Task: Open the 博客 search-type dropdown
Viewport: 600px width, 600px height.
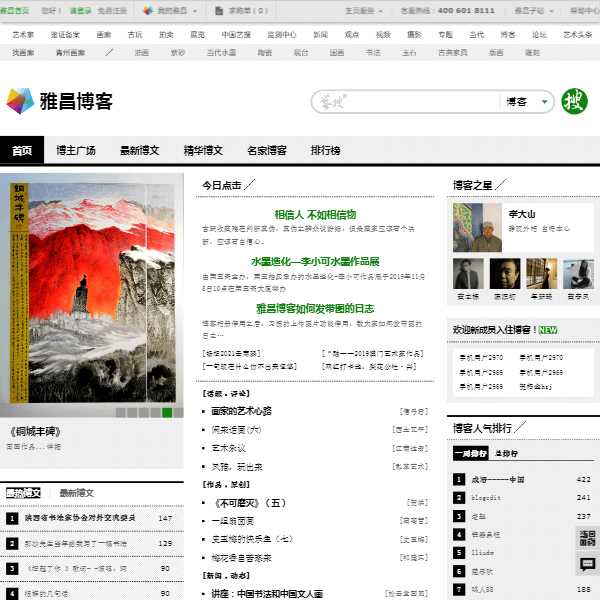Action: click(x=527, y=102)
